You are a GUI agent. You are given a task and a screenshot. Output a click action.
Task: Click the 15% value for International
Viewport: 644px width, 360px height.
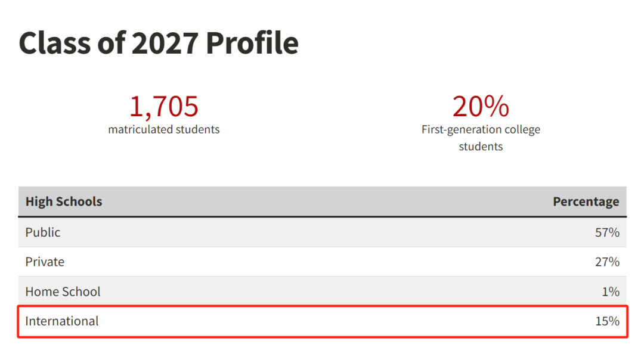[x=607, y=321]
